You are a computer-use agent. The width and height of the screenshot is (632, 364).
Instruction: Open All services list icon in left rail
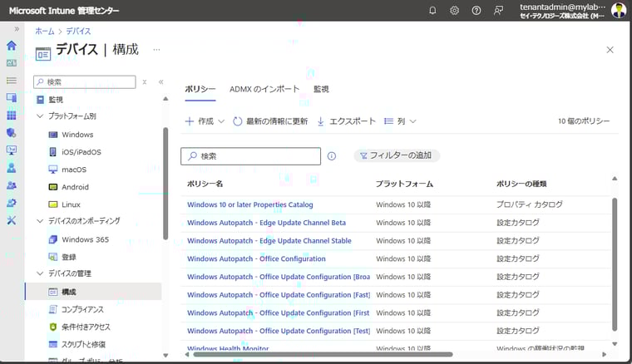(12, 81)
